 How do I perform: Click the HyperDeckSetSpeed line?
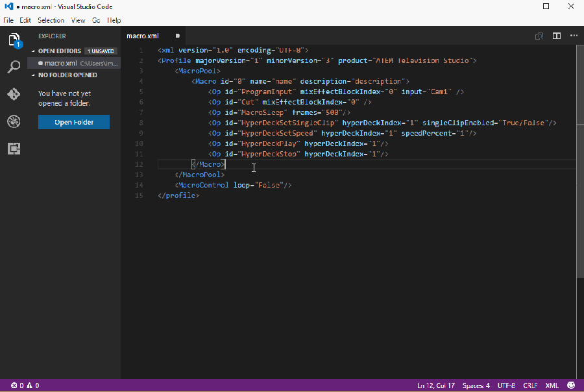click(342, 133)
